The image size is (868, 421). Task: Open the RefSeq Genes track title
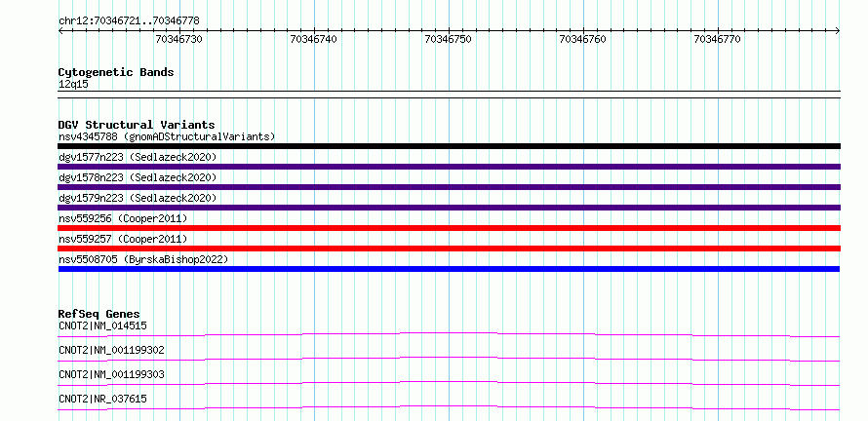click(99, 314)
